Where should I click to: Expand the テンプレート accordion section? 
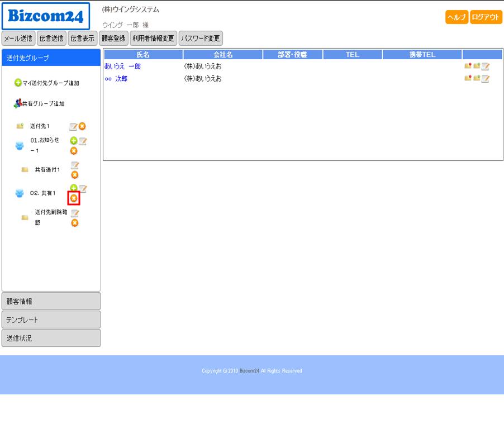coord(51,320)
